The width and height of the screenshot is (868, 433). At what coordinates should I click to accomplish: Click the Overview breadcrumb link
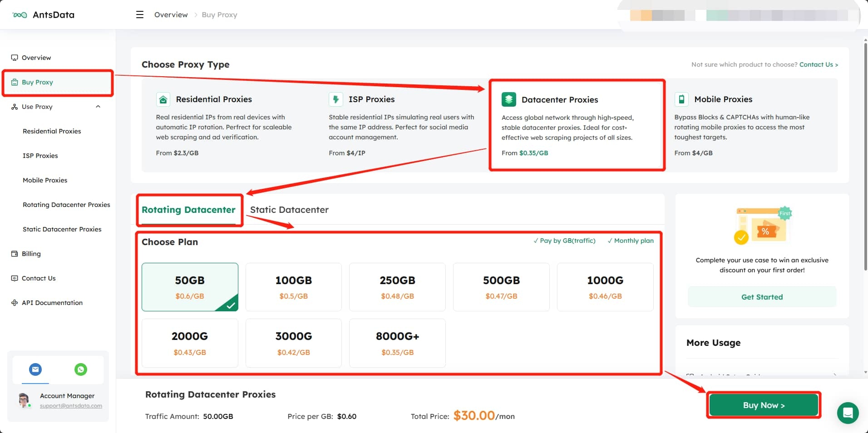[171, 15]
